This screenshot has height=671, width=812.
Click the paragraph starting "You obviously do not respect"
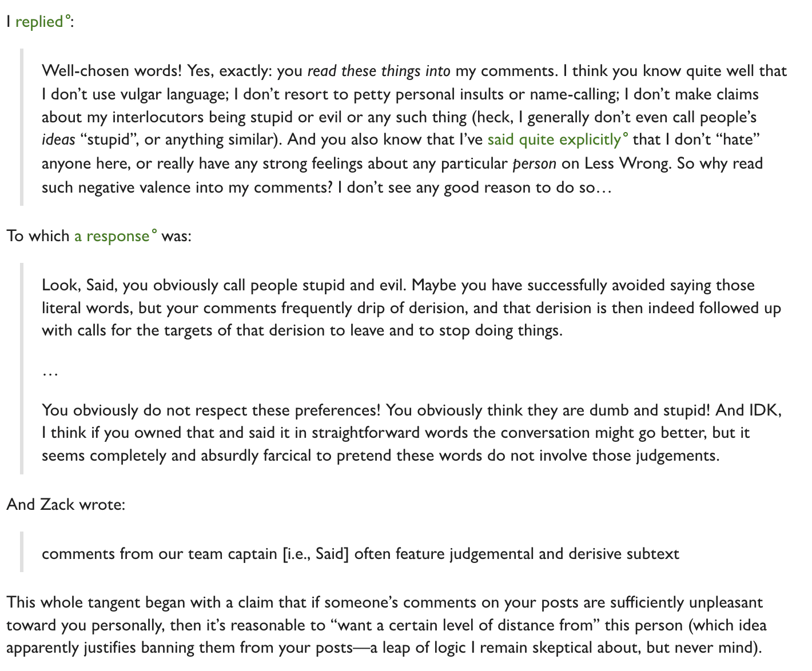point(412,433)
